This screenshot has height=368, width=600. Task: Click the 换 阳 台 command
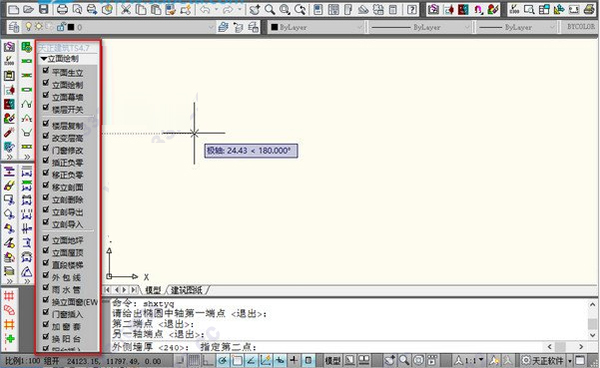[66, 339]
